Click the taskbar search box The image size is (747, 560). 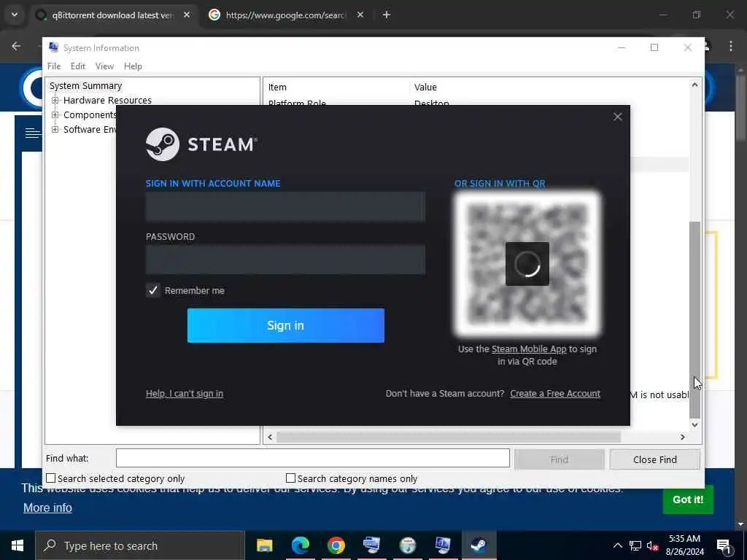point(140,545)
